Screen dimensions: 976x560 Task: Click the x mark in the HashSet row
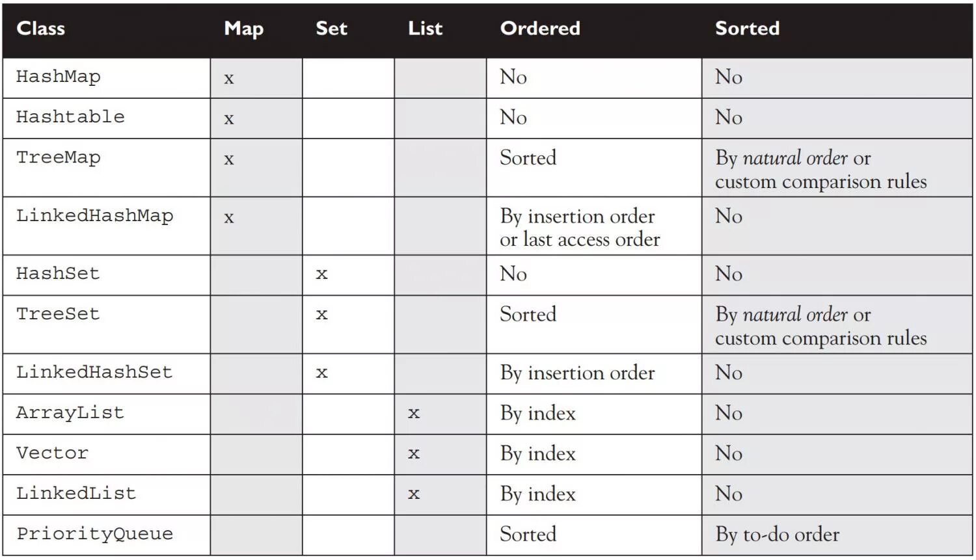tap(321, 275)
